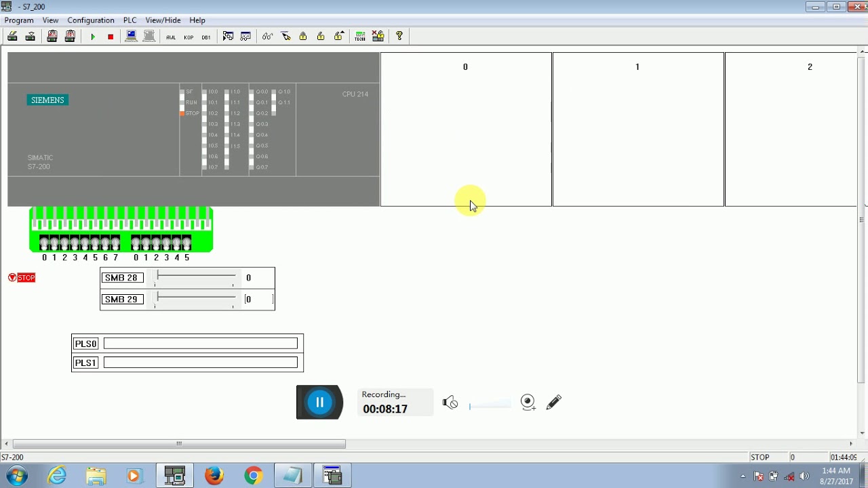Click the first toolbar icon with pencil
The image size is (868, 488).
12,37
